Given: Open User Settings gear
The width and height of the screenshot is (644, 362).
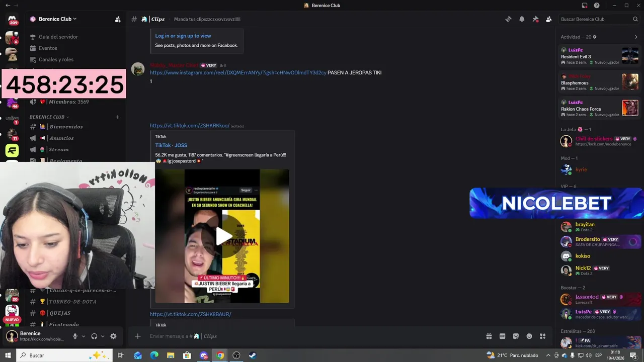Looking at the screenshot, I should click(x=113, y=336).
